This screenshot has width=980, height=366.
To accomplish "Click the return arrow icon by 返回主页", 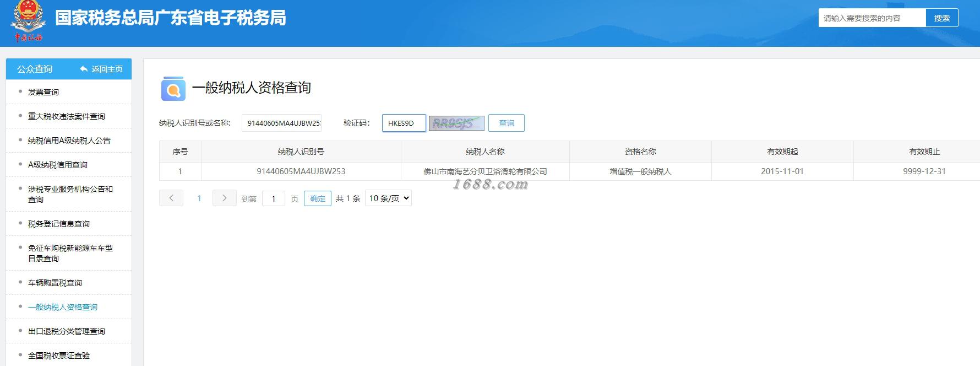I will (x=84, y=69).
